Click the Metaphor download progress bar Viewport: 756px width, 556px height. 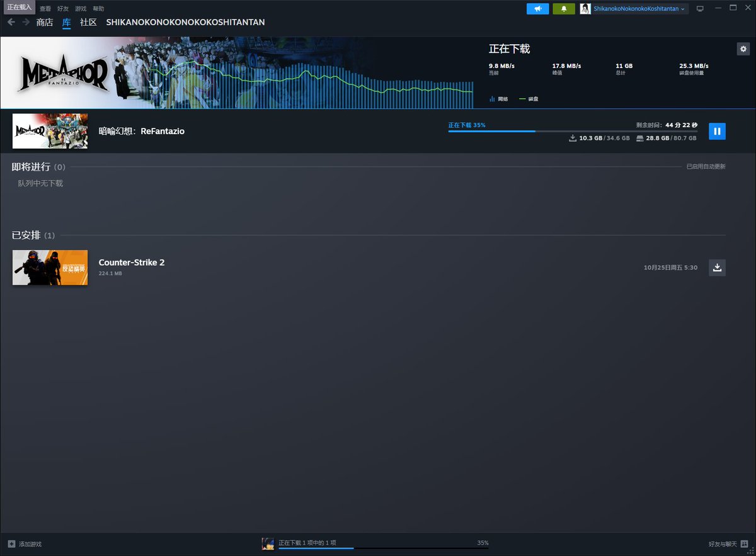point(573,131)
